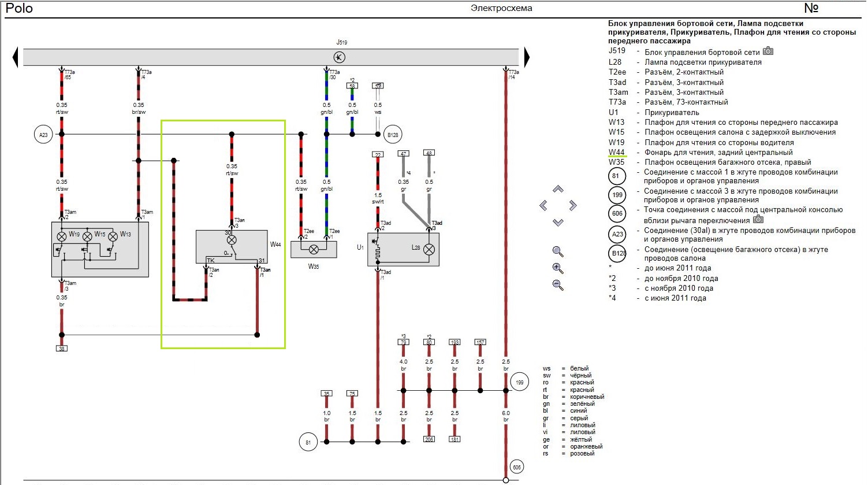868x485 pixels.
Task: Click the '№' label in the header
Action: (811, 8)
